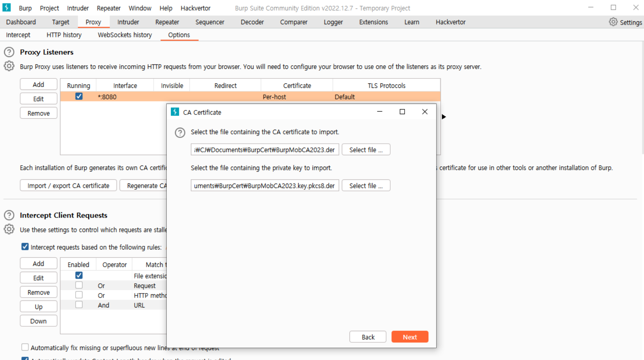
Task: Close the CA Certificate dialog
Action: tap(425, 112)
